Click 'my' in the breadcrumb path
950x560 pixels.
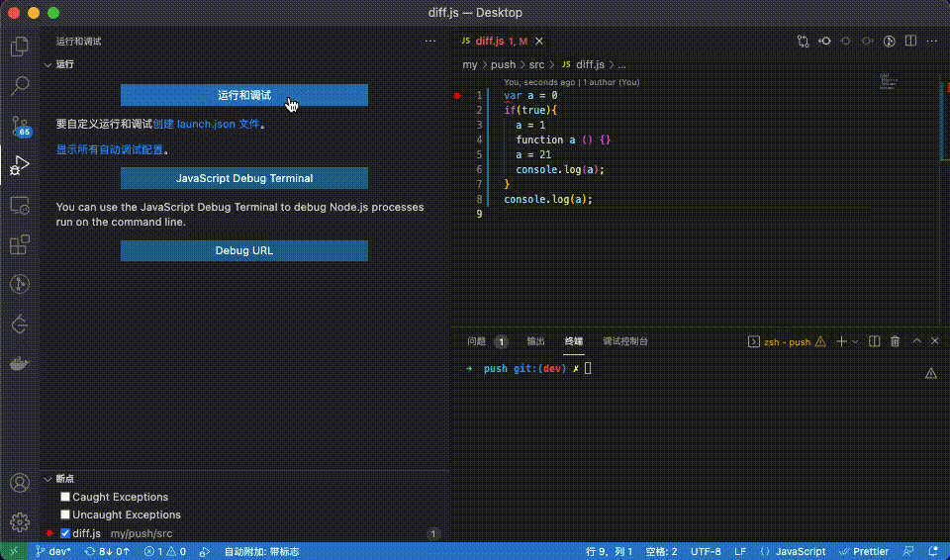coord(469,64)
